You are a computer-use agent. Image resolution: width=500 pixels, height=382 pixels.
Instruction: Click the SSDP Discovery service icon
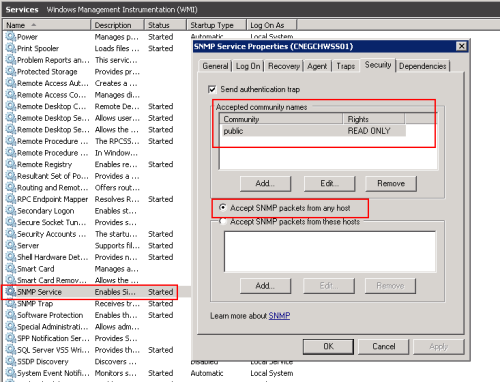pyautogui.click(x=11, y=361)
